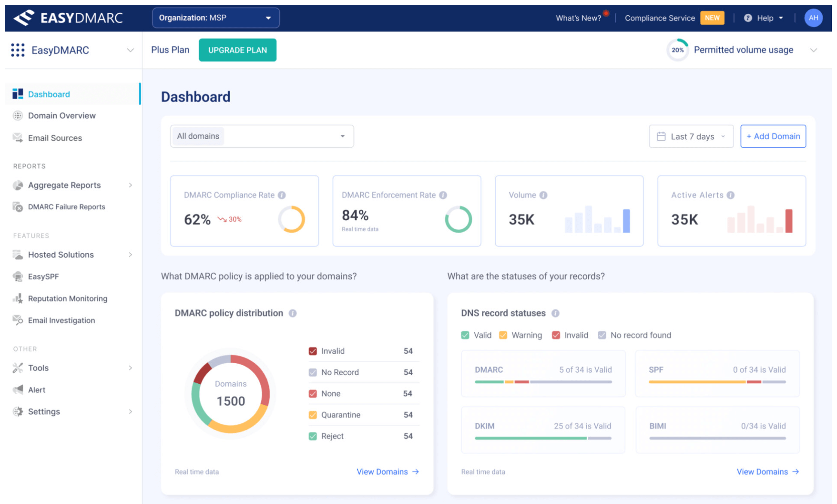Image resolution: width=837 pixels, height=504 pixels.
Task: Open Email Sources page
Action: point(55,138)
